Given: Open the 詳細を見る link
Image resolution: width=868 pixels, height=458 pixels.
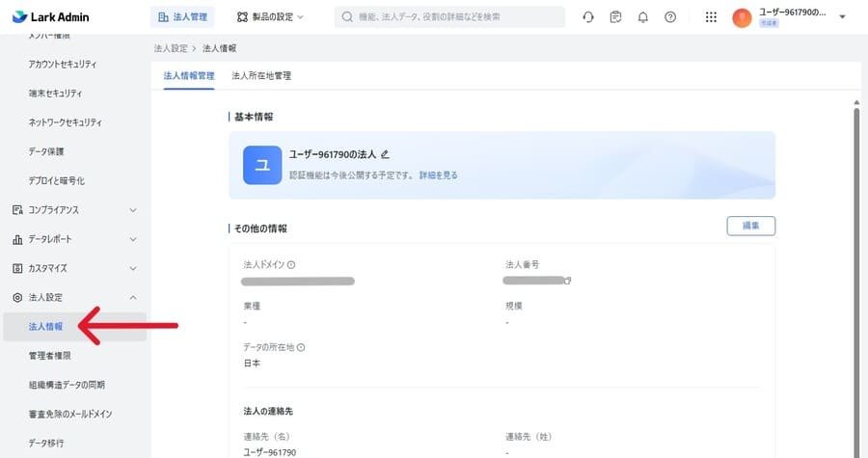Looking at the screenshot, I should point(439,175).
